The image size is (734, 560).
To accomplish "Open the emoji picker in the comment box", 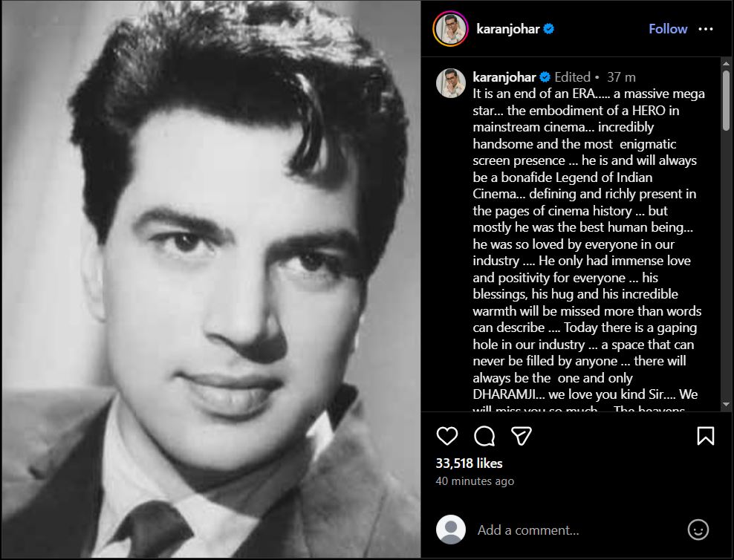I will click(x=698, y=530).
